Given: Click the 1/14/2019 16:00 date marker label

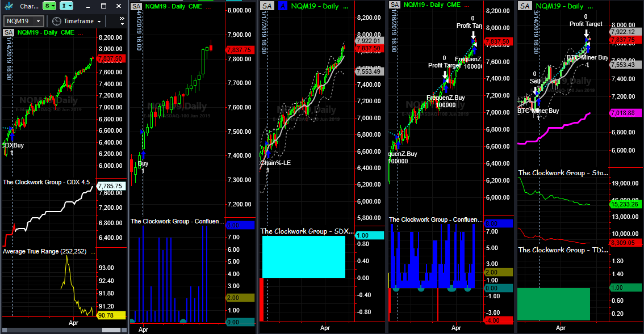Looking at the screenshot, I should coord(9,58).
